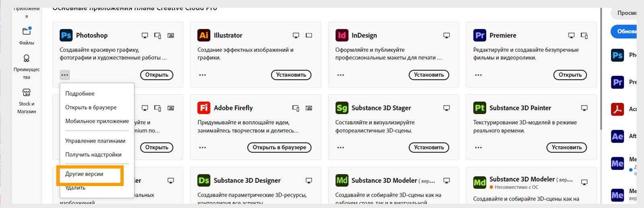Click Открыть button on Photoshop card

pyautogui.click(x=157, y=75)
